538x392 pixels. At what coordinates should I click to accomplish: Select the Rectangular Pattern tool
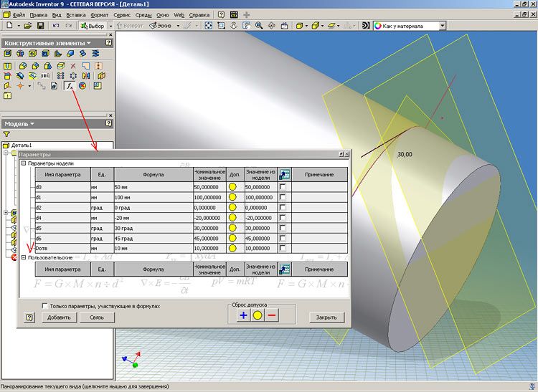[60, 76]
